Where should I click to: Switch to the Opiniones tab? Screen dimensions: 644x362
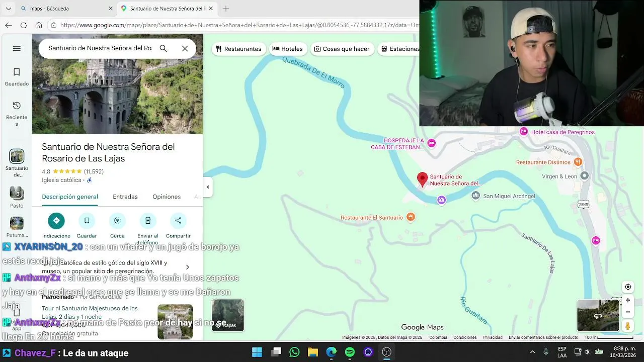coord(167,197)
